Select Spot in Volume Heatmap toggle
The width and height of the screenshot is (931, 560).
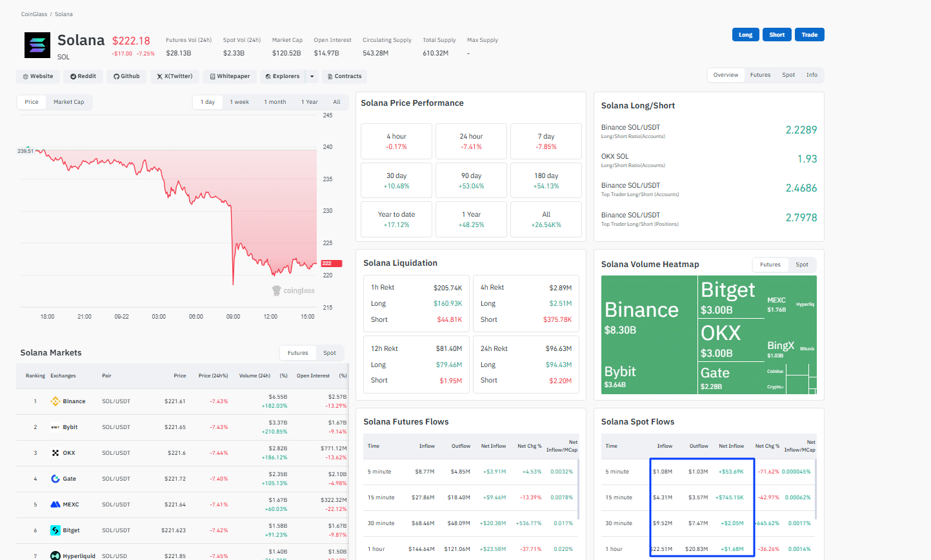click(802, 265)
